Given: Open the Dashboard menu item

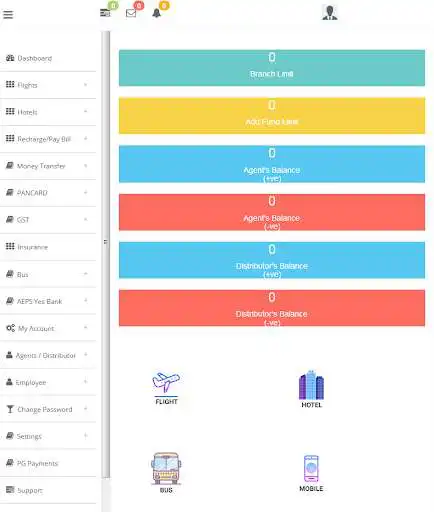Looking at the screenshot, I should (x=48, y=58).
